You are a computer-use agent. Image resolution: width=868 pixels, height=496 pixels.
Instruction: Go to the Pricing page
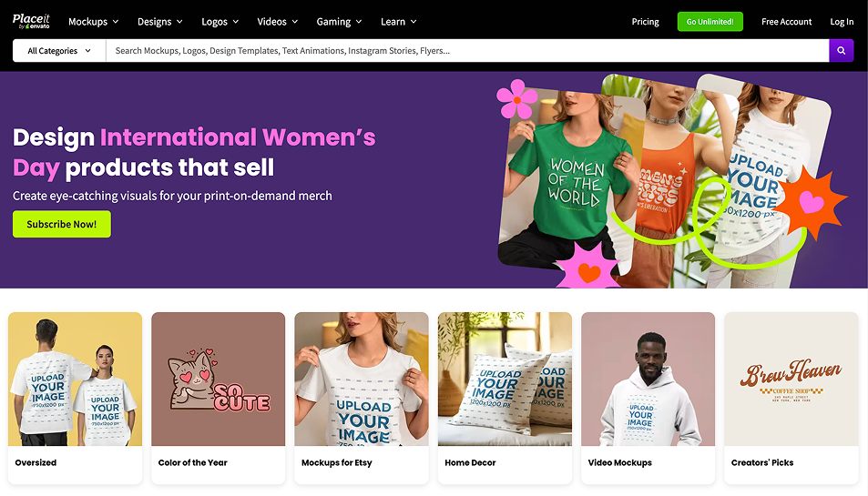(x=645, y=22)
